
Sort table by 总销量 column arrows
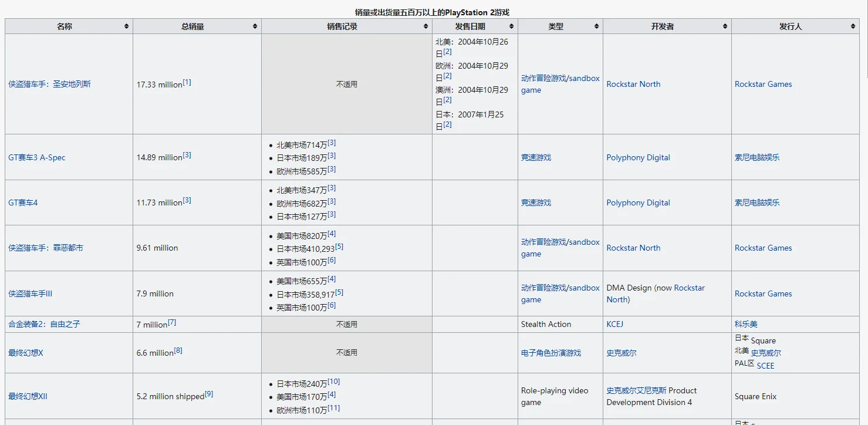click(255, 26)
